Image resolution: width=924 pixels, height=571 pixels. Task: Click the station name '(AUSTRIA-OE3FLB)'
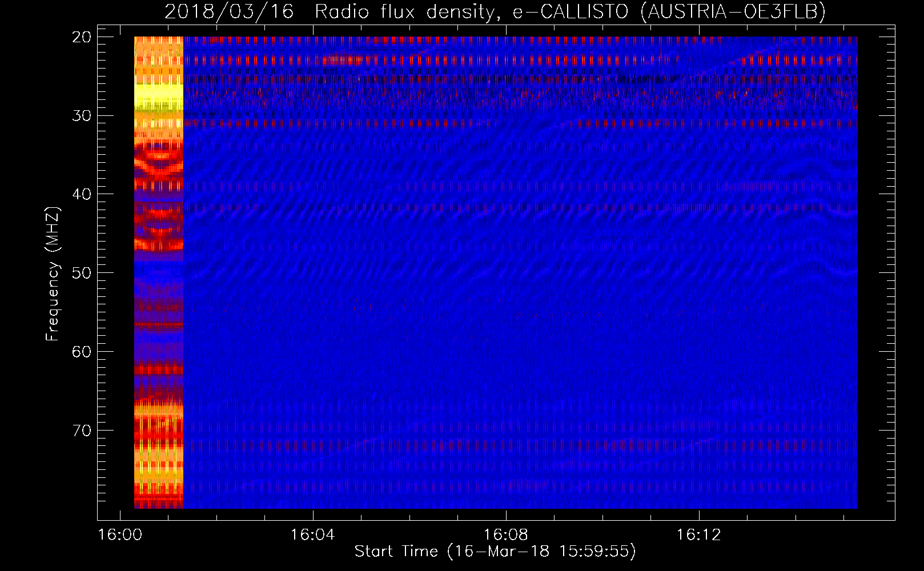point(733,12)
